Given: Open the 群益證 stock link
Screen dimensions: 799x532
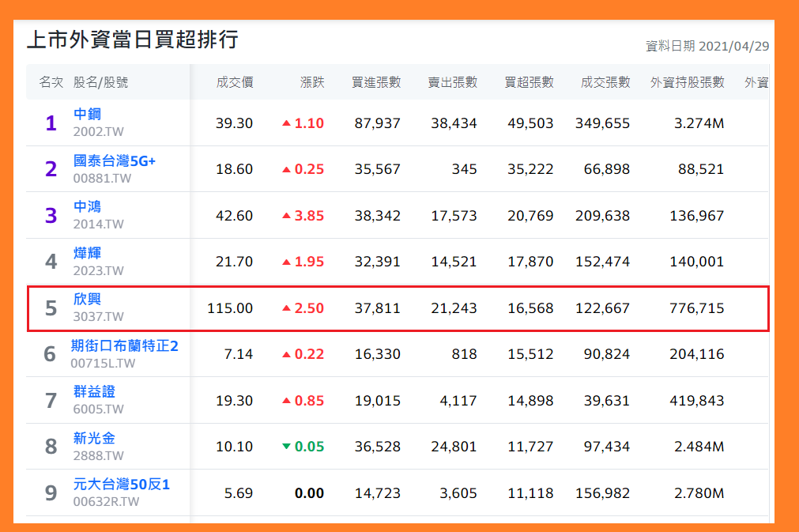Looking at the screenshot, I should coord(94,391).
